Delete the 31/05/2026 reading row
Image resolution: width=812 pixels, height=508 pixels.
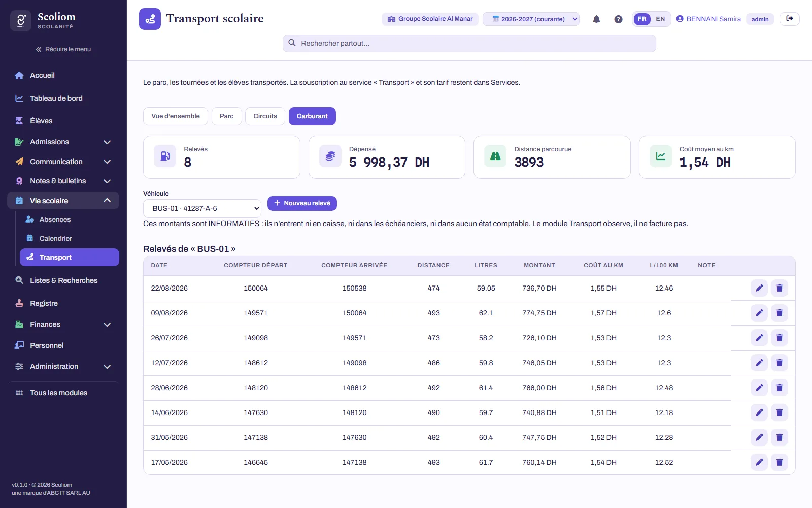click(x=780, y=437)
